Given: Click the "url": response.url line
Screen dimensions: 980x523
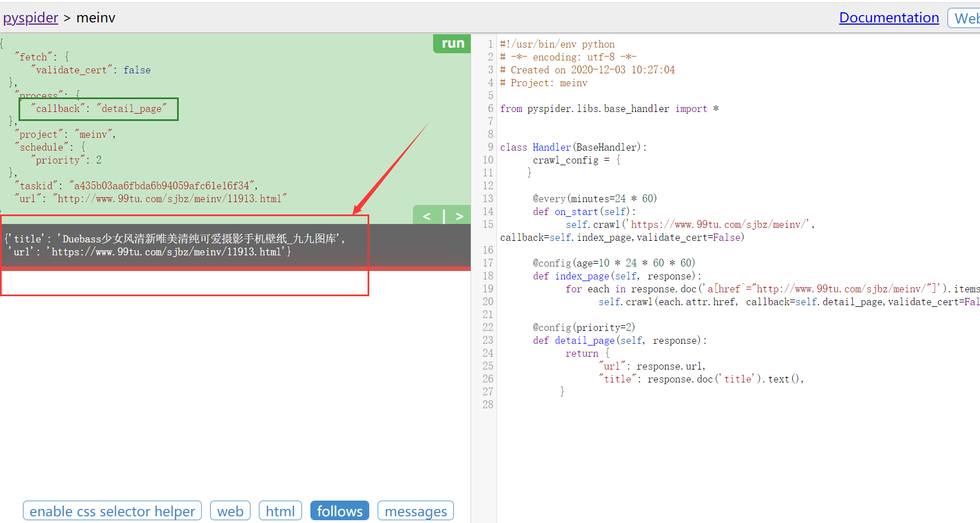Looking at the screenshot, I should (652, 366).
